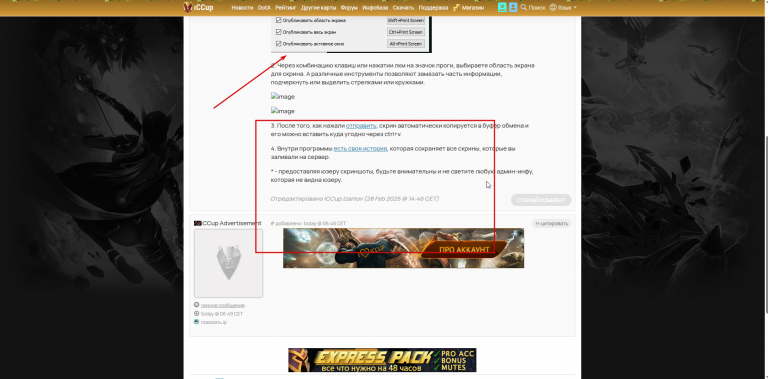Open the Инфобаза menu item
This screenshot has height=379, width=768.
click(375, 8)
